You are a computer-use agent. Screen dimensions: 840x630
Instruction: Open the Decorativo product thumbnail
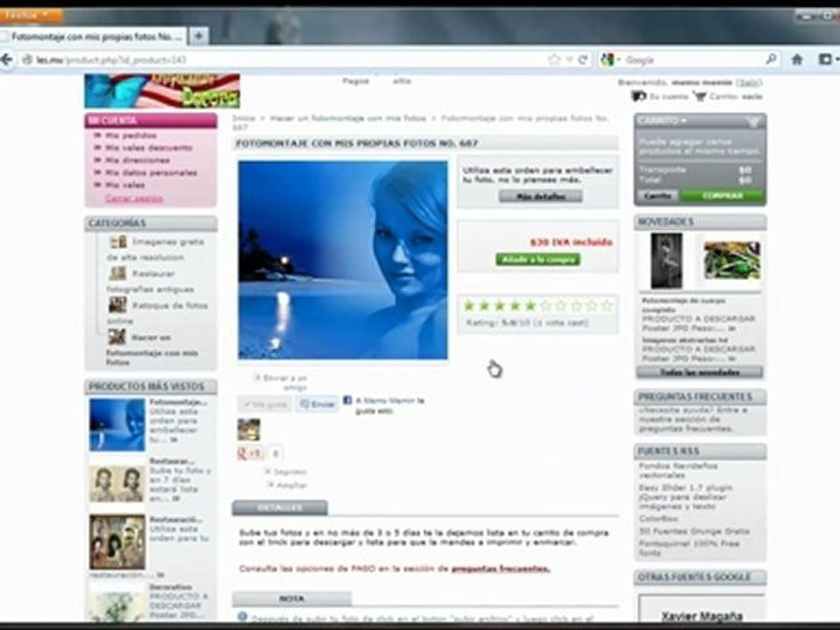coord(117,605)
